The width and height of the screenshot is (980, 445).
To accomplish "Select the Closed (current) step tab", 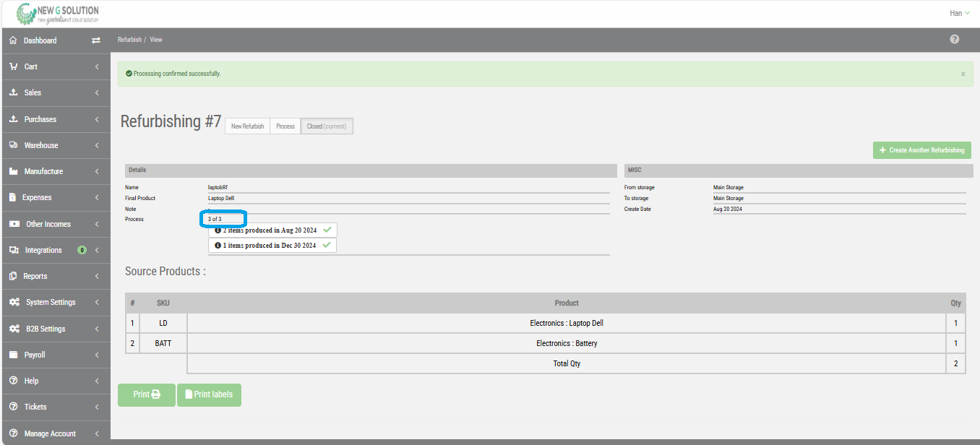I will [x=327, y=126].
